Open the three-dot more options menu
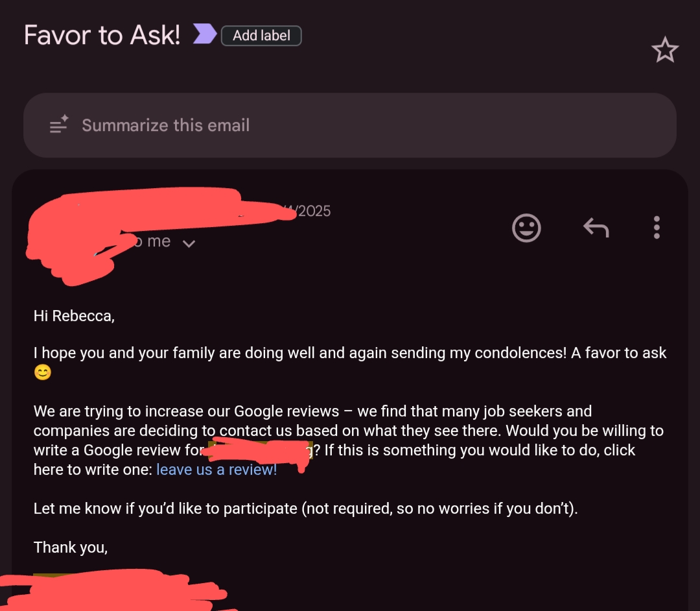The height and width of the screenshot is (611, 700). point(657,228)
